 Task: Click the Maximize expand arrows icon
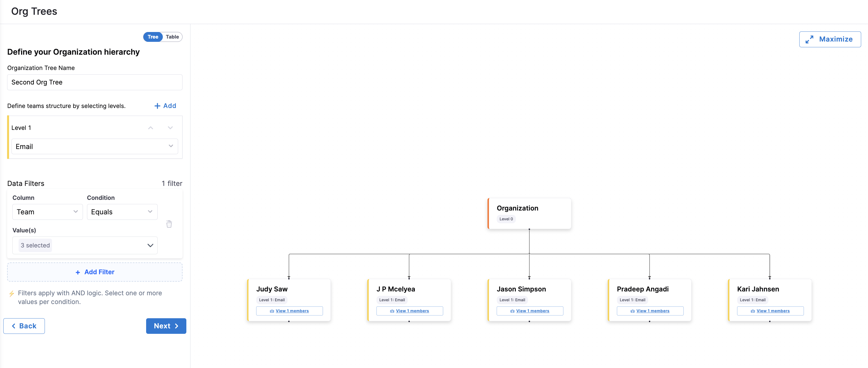coord(809,39)
